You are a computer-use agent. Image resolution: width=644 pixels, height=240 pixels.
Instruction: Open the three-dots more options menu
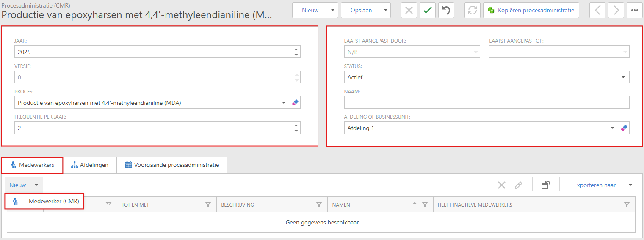tap(635, 10)
